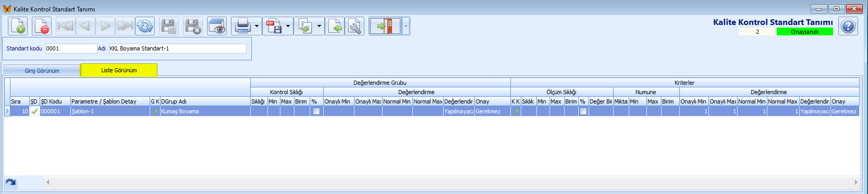This screenshot has height=194, width=868.
Task: Click the horizontal scrollbar track below the grid
Action: point(453,182)
